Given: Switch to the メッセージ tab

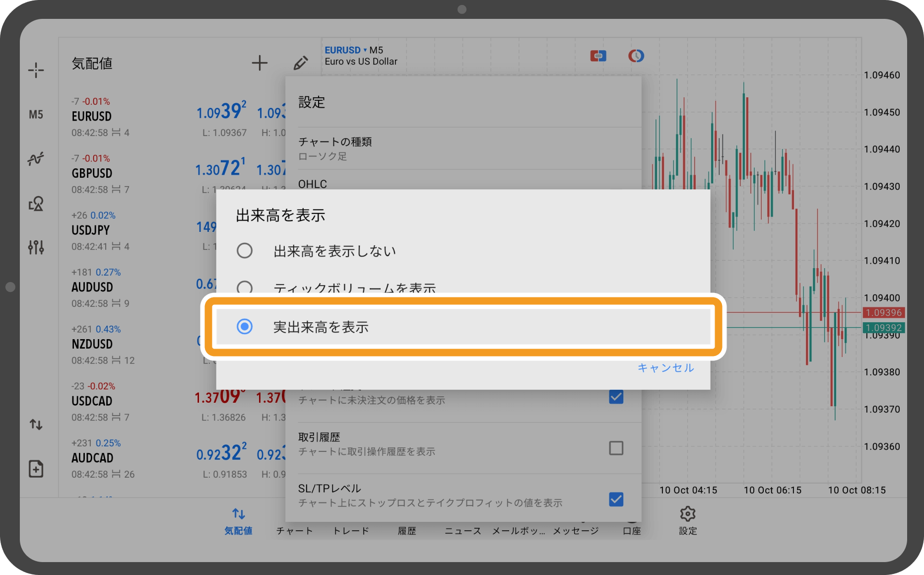Looking at the screenshot, I should pos(576,530).
